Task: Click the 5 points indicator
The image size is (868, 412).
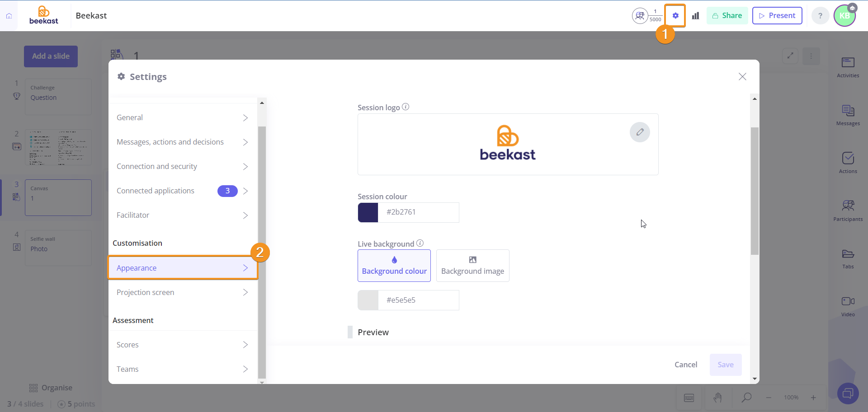Action: pyautogui.click(x=76, y=404)
